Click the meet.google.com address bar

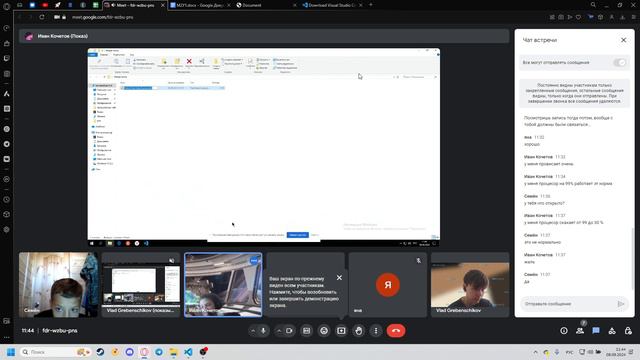pyautogui.click(x=102, y=17)
